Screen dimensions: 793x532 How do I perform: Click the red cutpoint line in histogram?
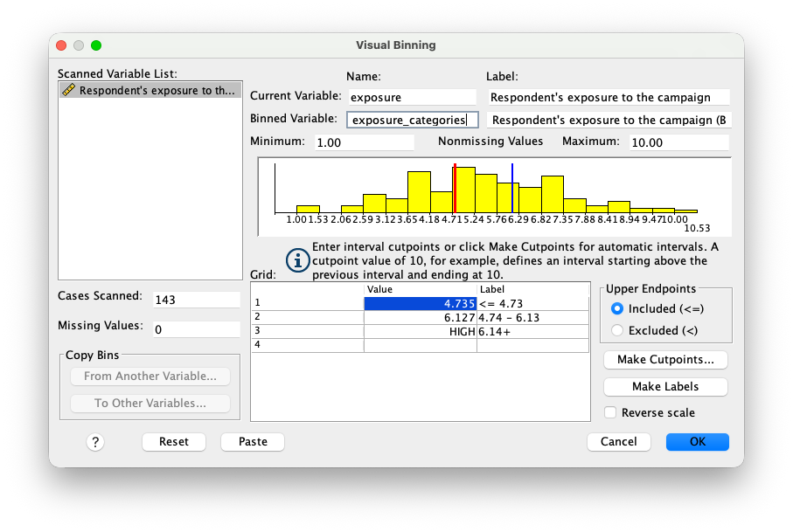(x=456, y=188)
